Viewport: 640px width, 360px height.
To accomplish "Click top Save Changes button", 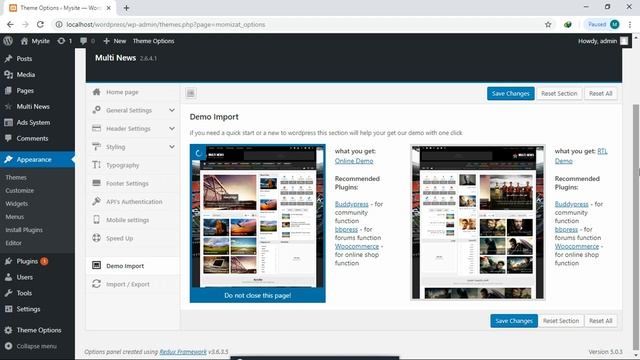I will tap(511, 93).
